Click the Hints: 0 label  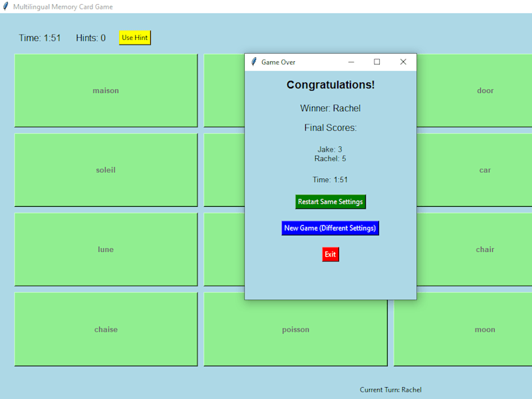click(90, 38)
